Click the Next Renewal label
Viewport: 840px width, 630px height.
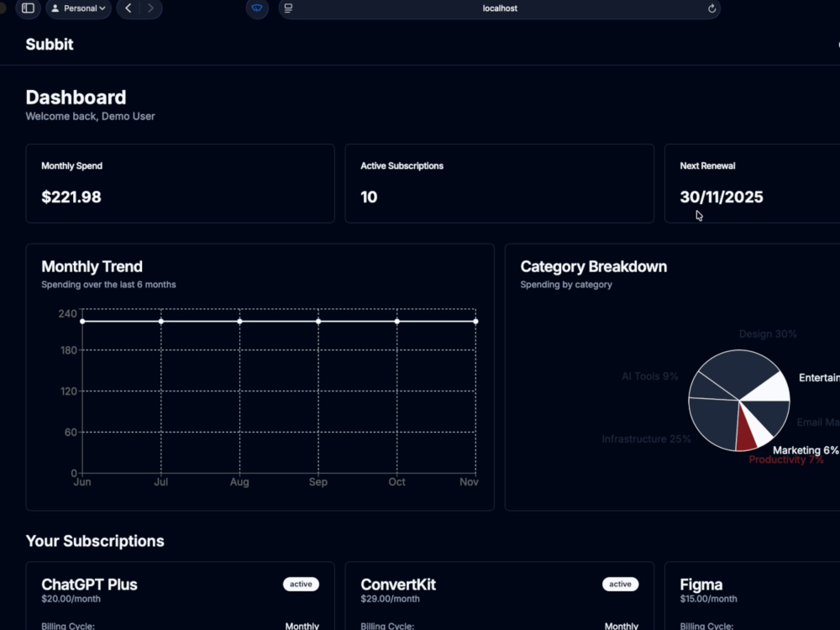tap(707, 166)
